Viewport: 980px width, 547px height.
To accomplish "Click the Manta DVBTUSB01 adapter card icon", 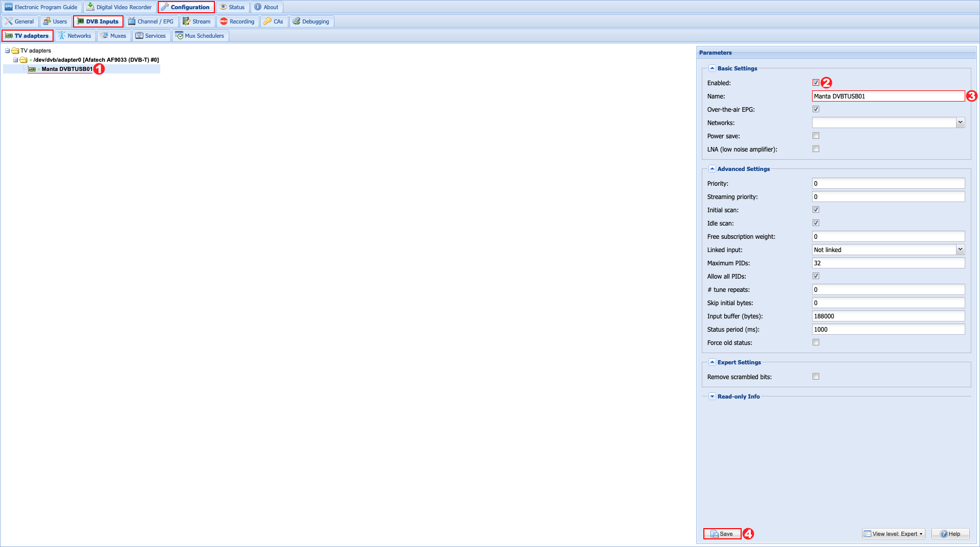I will [32, 69].
